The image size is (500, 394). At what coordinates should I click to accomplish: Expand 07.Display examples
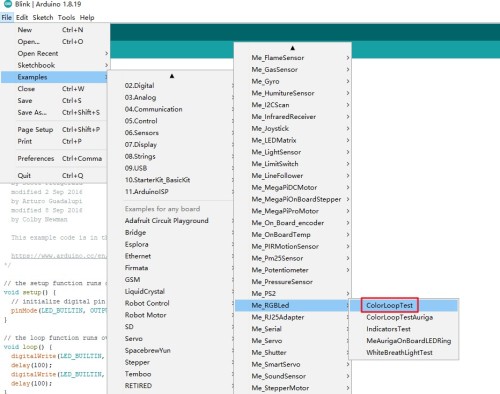pos(171,145)
